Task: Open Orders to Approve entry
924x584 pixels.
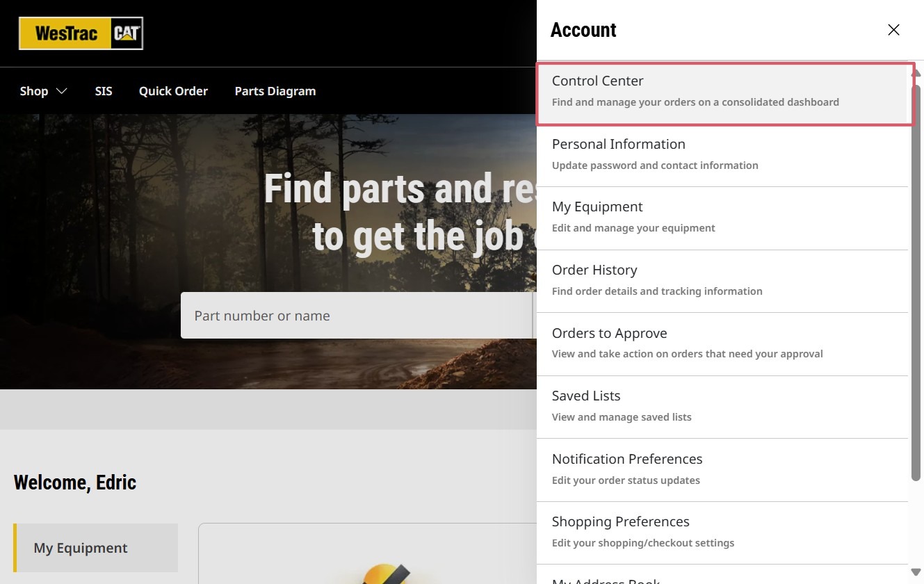Action: pyautogui.click(x=722, y=344)
